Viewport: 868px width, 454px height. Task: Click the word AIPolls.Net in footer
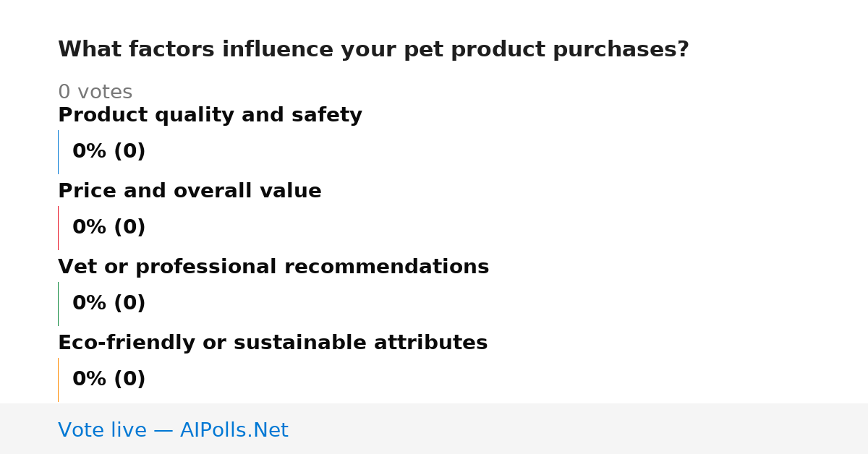234,430
